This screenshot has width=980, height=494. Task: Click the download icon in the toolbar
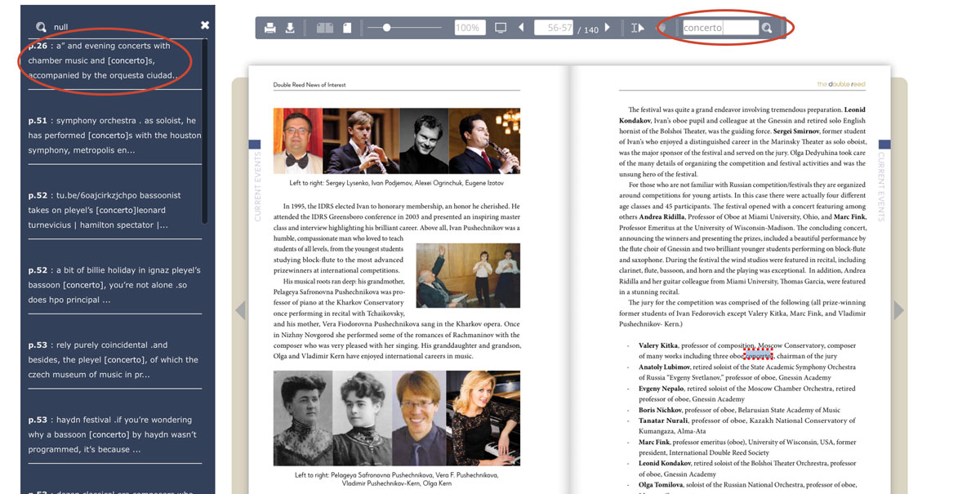tap(290, 29)
